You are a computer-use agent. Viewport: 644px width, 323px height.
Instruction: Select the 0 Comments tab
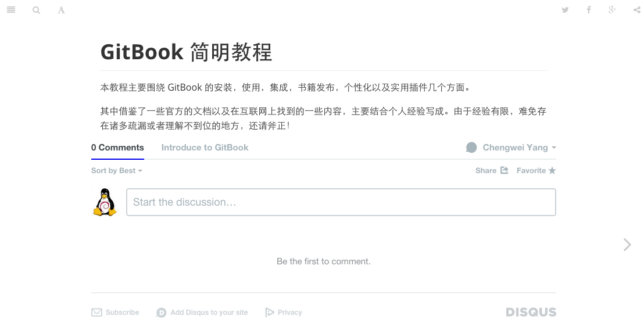point(117,148)
